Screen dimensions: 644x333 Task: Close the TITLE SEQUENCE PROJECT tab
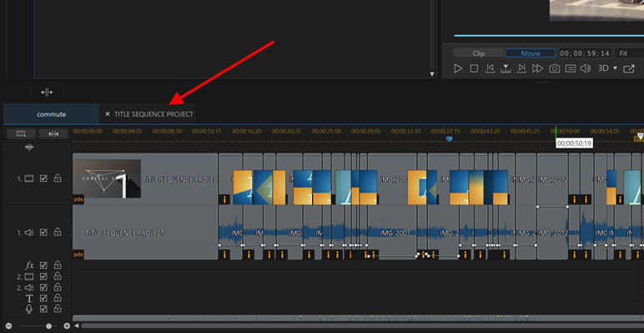coord(108,114)
